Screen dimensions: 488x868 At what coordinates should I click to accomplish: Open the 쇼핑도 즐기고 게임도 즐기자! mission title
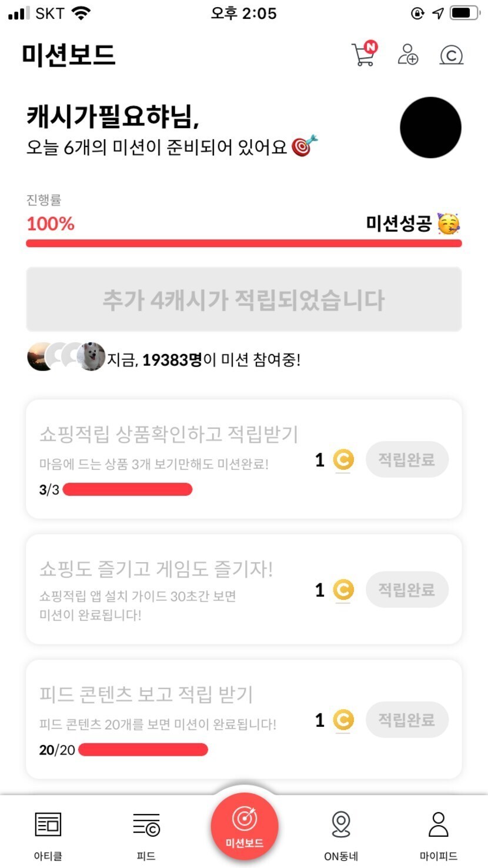pos(156,569)
